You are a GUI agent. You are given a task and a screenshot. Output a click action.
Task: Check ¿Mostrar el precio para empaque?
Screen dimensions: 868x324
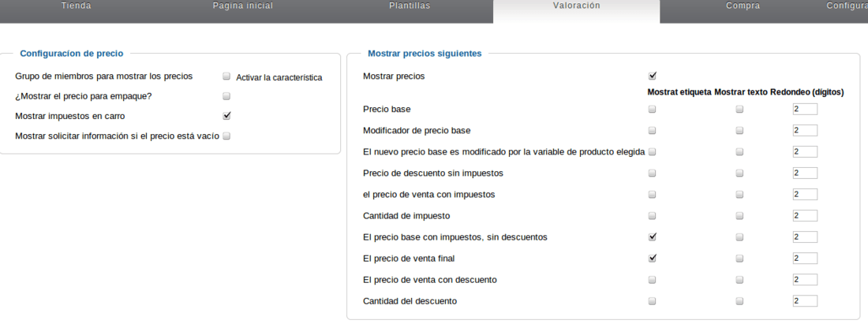(x=226, y=96)
